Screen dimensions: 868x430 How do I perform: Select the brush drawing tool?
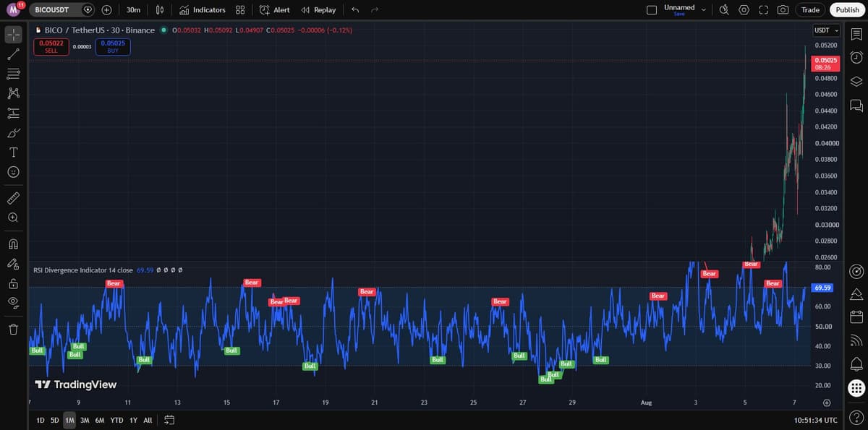13,133
